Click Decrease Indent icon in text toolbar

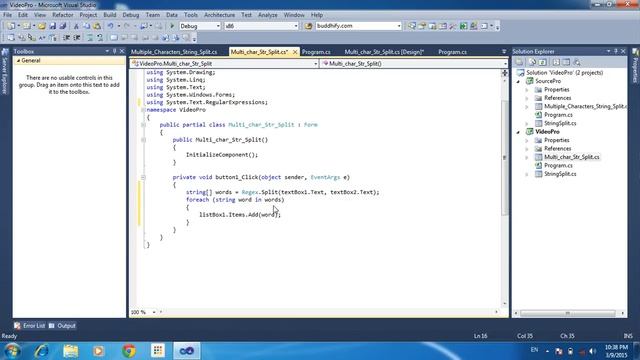(66, 38)
